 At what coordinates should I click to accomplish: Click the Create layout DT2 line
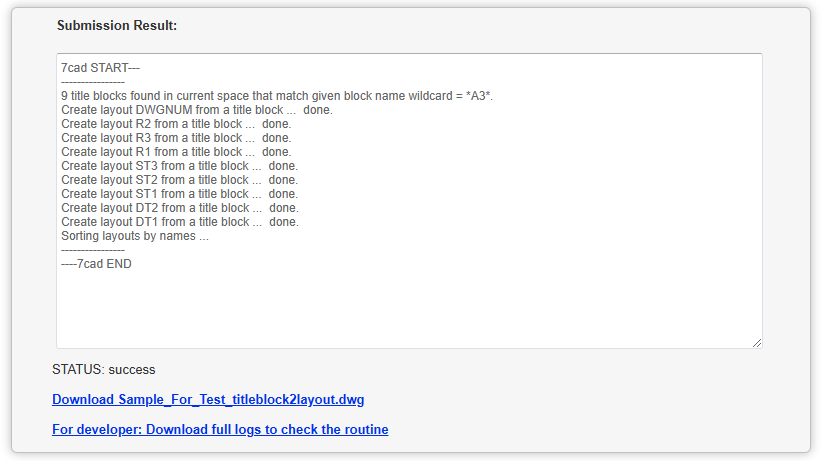coord(179,208)
